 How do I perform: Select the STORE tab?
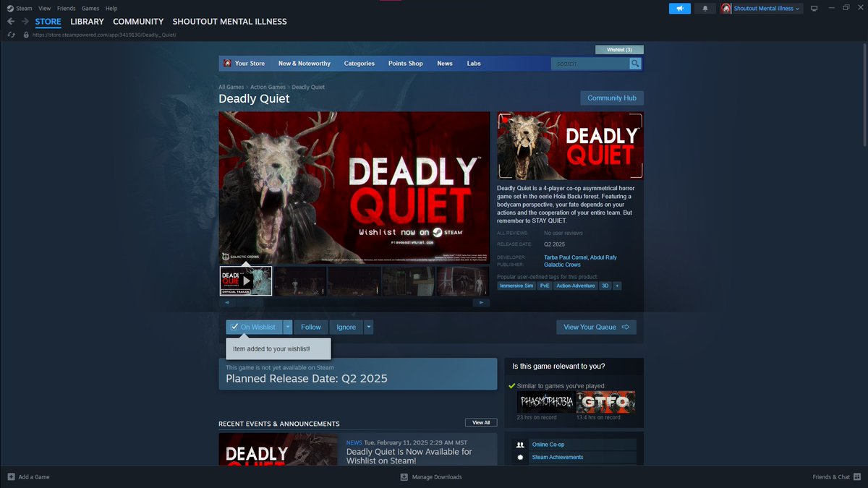point(48,22)
